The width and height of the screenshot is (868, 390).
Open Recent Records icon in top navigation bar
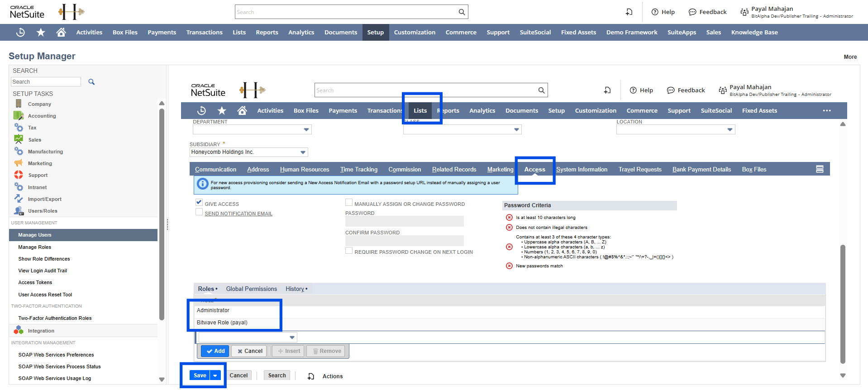coord(20,32)
